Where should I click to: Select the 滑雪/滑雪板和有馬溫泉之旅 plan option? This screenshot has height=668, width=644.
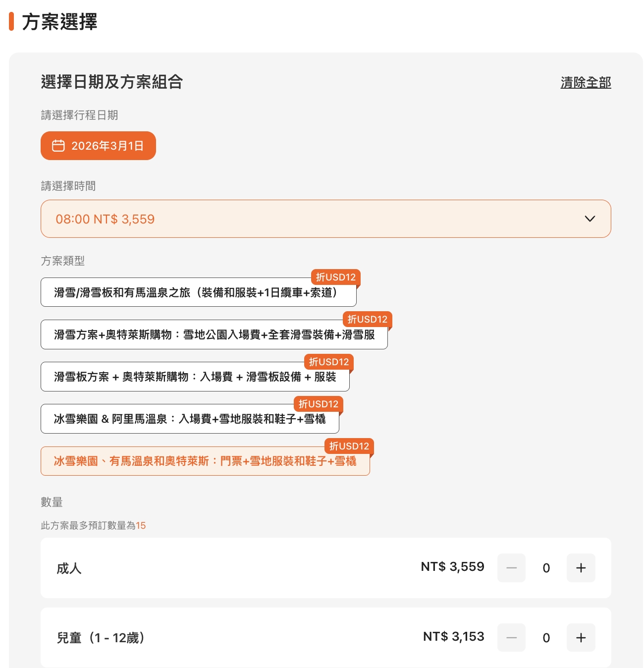[198, 293]
